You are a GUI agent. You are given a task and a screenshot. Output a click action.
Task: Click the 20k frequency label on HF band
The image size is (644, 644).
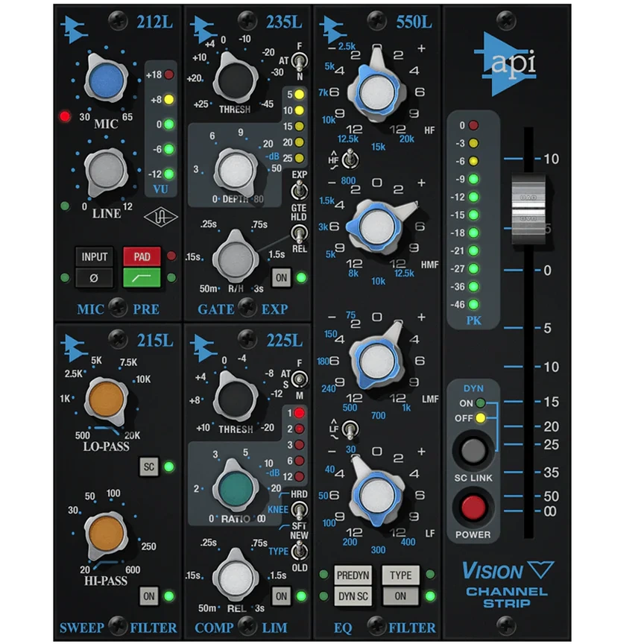(407, 139)
